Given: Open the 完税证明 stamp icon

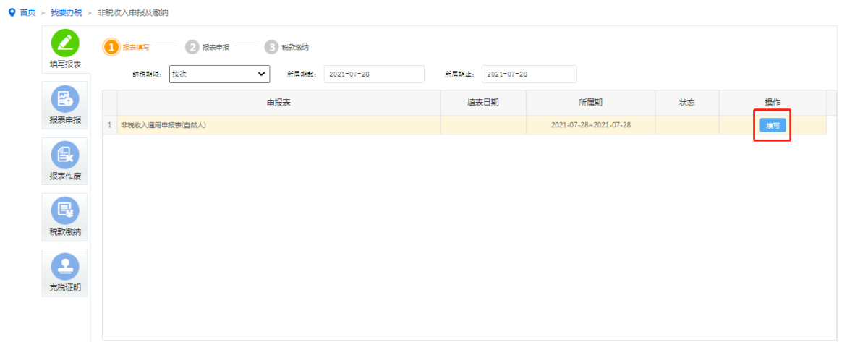Looking at the screenshot, I should [65, 265].
